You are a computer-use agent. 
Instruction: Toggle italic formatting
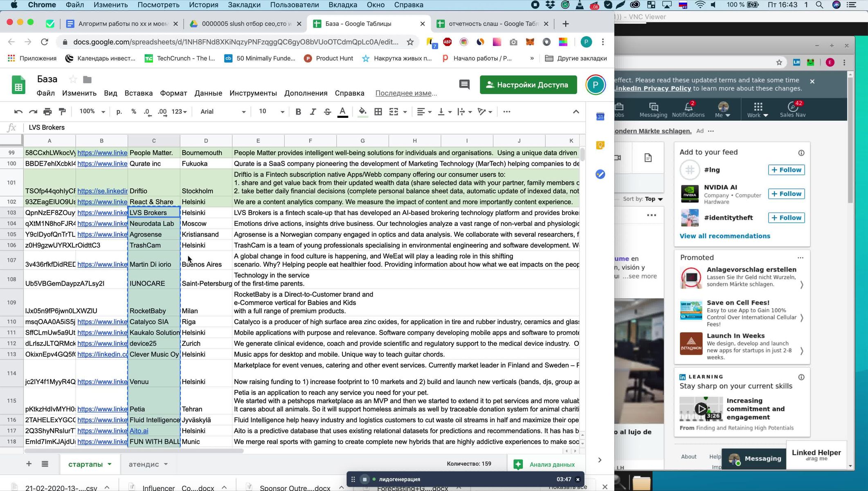313,112
